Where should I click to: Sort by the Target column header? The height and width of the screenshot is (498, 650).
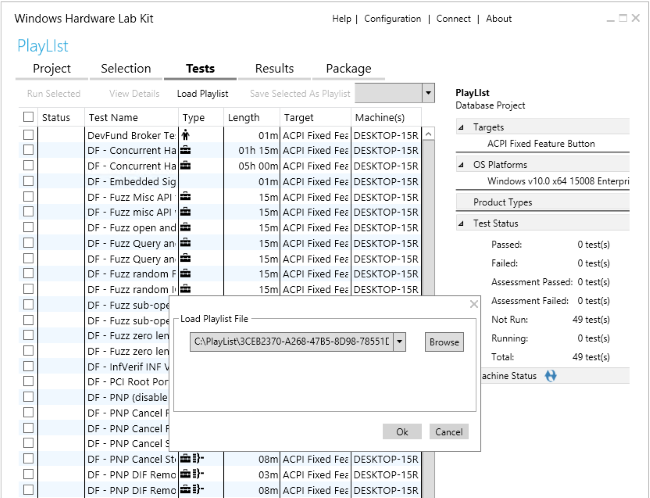pos(315,117)
